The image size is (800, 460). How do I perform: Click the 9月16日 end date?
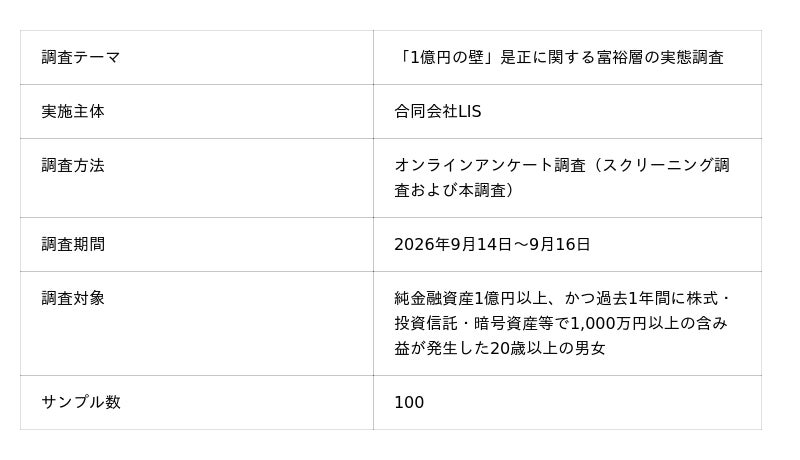coord(560,244)
